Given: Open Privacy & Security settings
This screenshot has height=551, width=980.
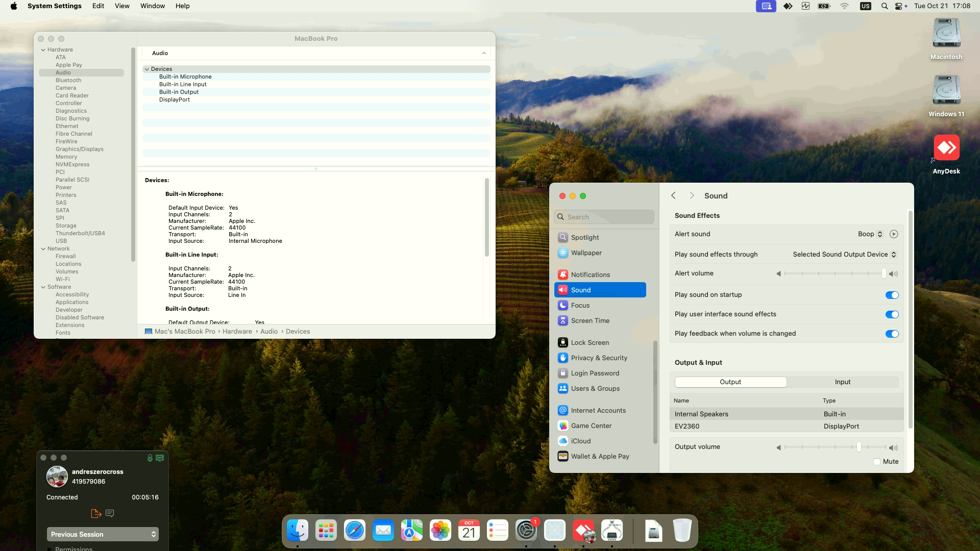Looking at the screenshot, I should [x=600, y=358].
